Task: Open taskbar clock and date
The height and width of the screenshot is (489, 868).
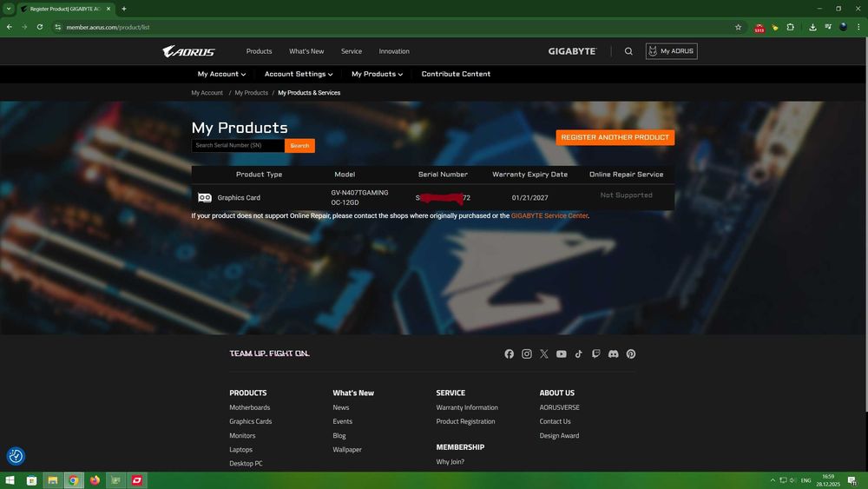Action: pos(828,480)
